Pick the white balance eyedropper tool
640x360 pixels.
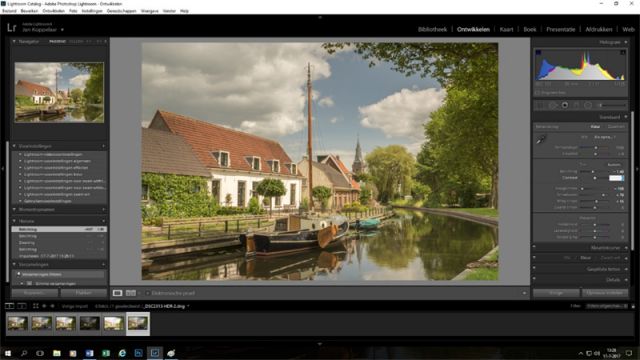pyautogui.click(x=541, y=140)
